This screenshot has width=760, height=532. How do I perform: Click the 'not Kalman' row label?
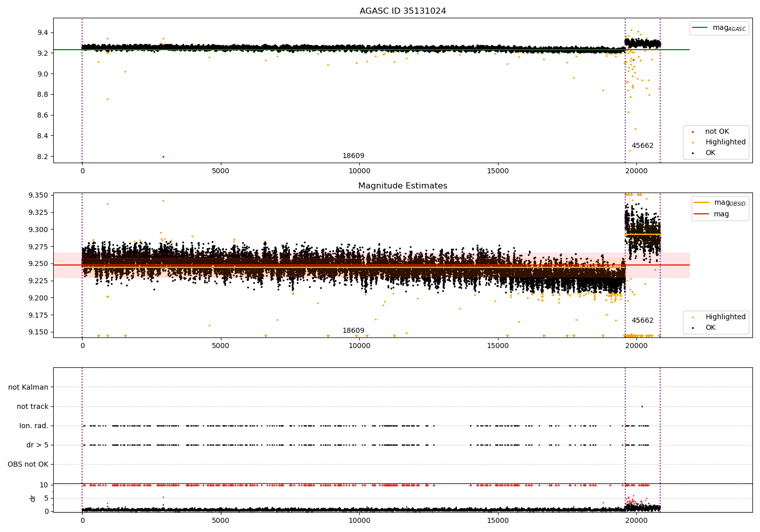(28, 388)
